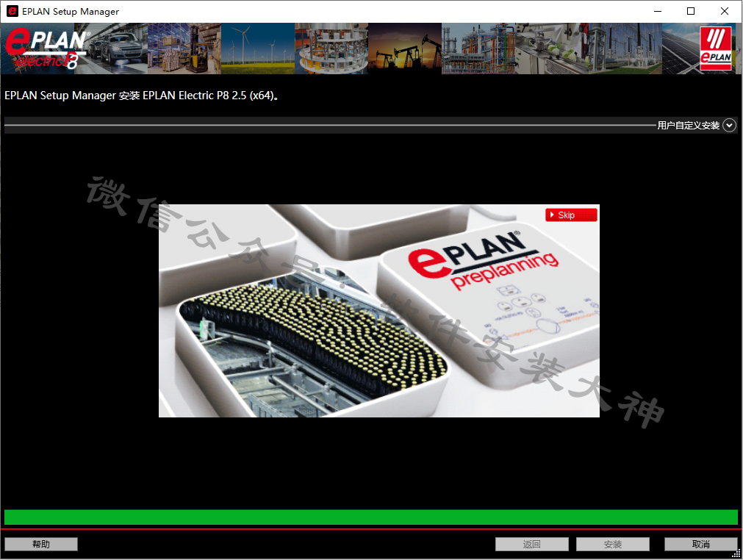The width and height of the screenshot is (743, 560).
Task: Open help with the 帮助 button
Action: click(41, 545)
